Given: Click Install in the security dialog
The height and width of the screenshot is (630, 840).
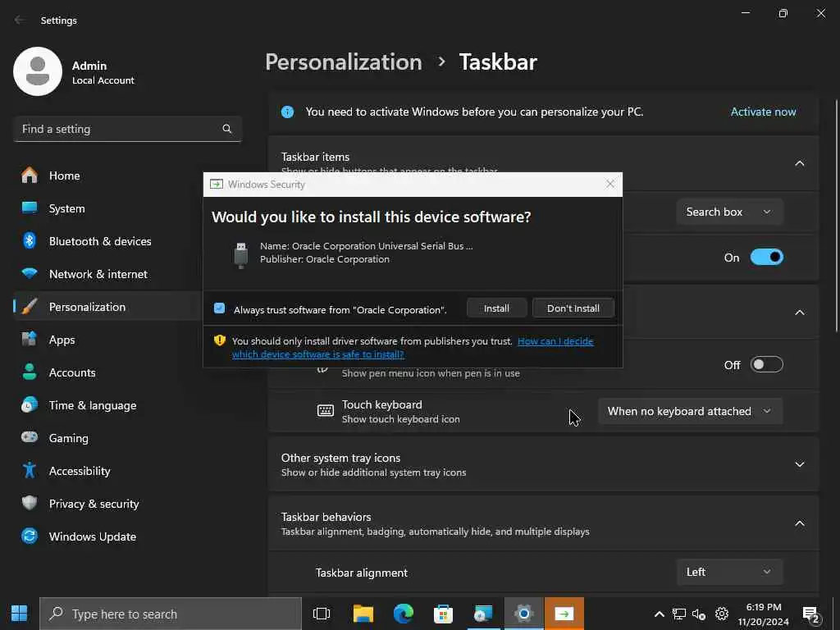Looking at the screenshot, I should 496,308.
